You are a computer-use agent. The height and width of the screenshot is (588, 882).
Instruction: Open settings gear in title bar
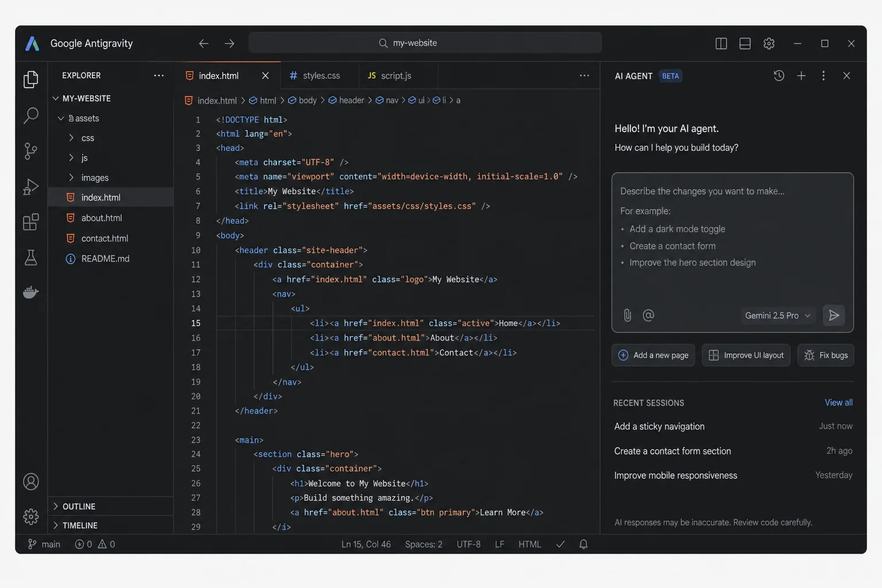click(x=769, y=44)
